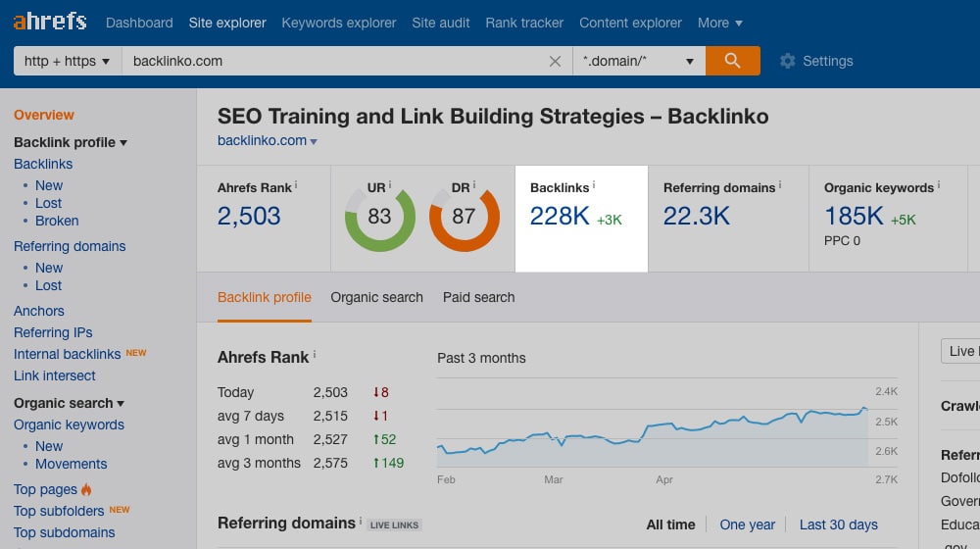Open the Live links dropdown on right
The image size is (980, 549).
960,351
